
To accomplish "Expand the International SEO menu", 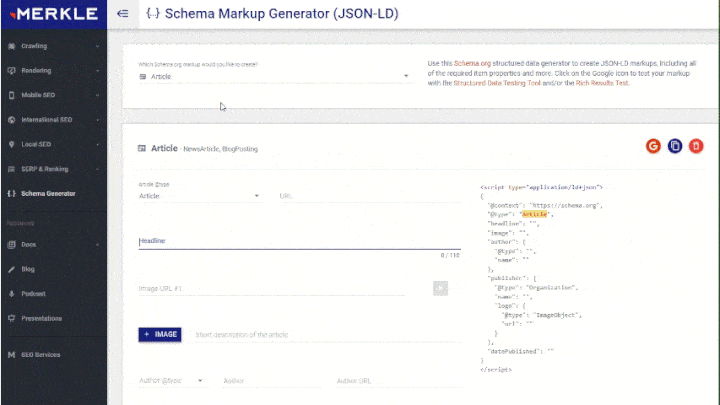I will [x=97, y=119].
